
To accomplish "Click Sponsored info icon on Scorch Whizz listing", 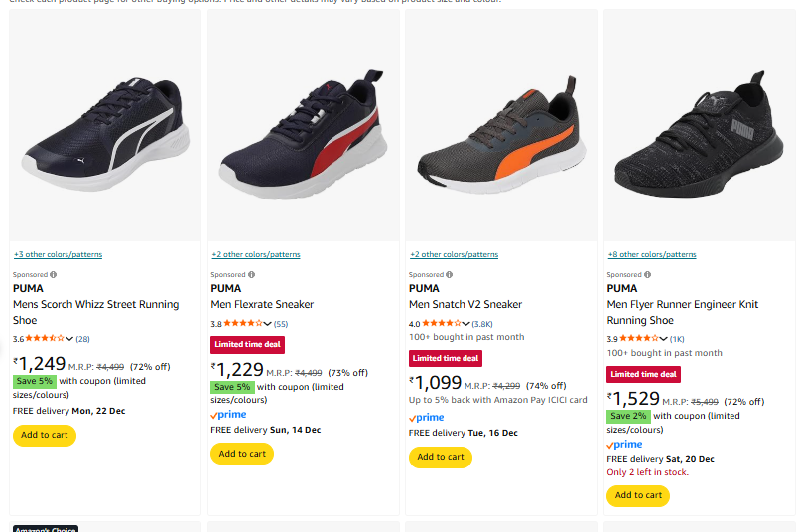I will click(x=54, y=275).
